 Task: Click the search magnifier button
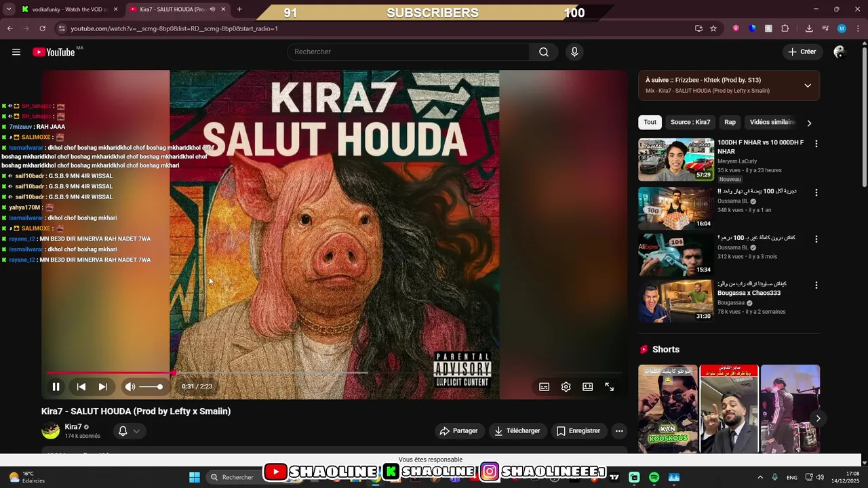coord(544,52)
